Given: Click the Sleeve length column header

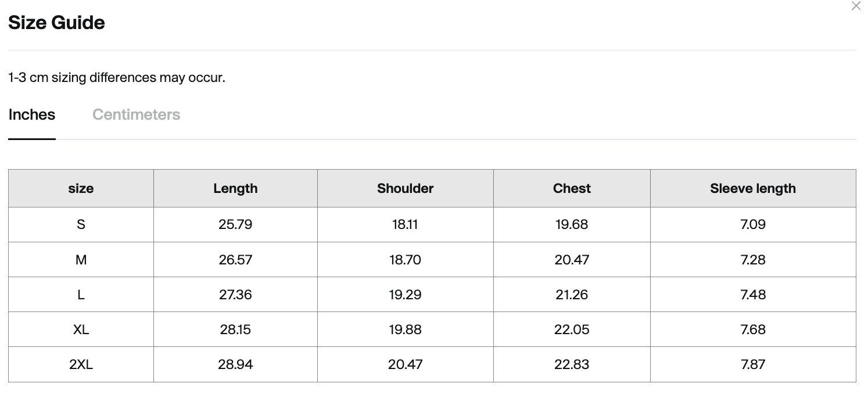Looking at the screenshot, I should coord(753,188).
